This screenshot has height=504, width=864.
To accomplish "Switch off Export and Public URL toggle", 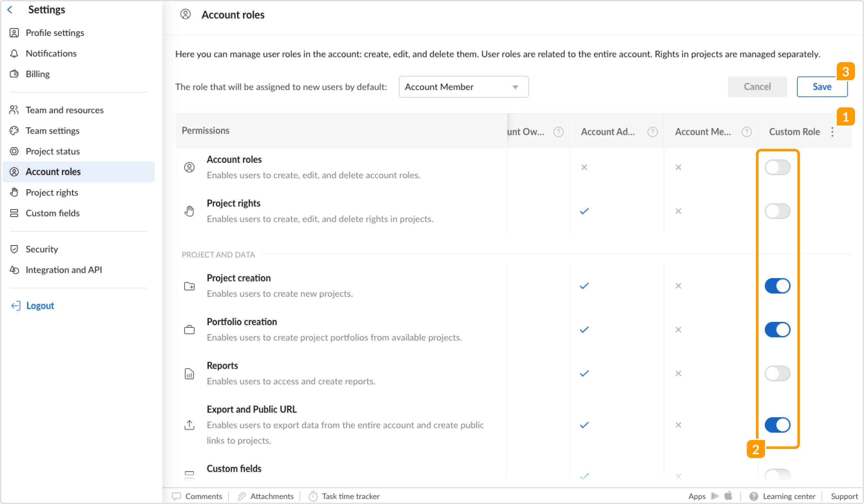I will pos(777,425).
